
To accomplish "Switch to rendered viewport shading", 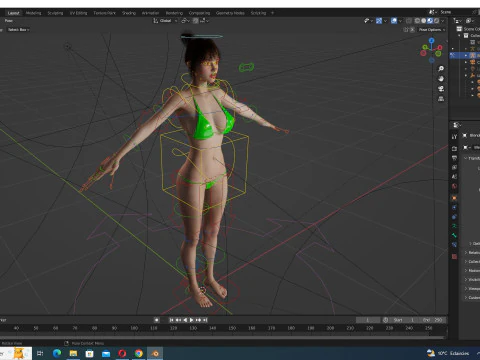I will coord(436,21).
